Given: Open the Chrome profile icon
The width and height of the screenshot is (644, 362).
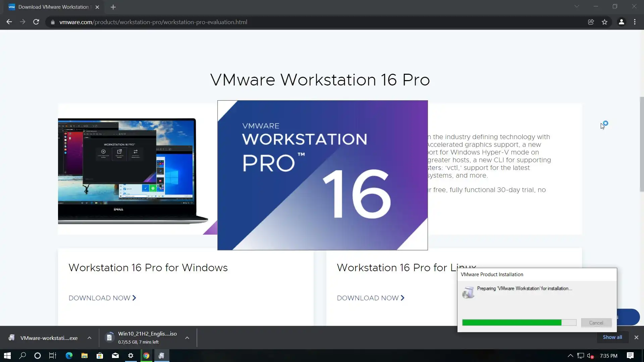Looking at the screenshot, I should 621,22.
